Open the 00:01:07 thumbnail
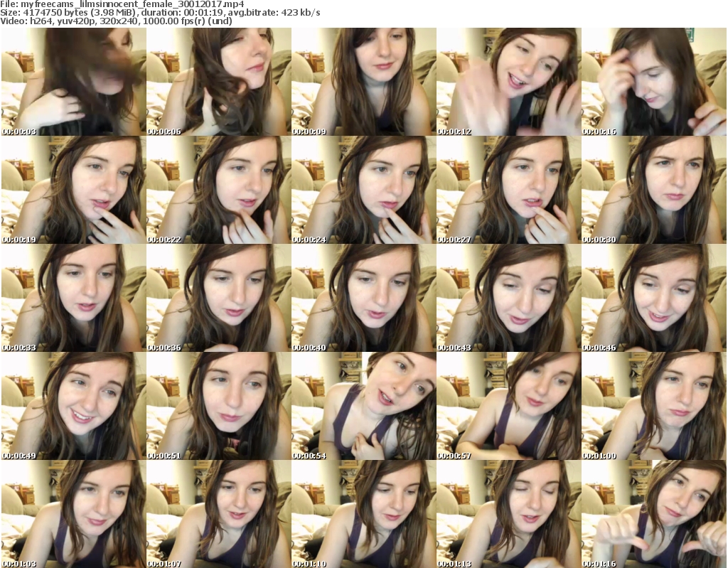 click(x=219, y=515)
